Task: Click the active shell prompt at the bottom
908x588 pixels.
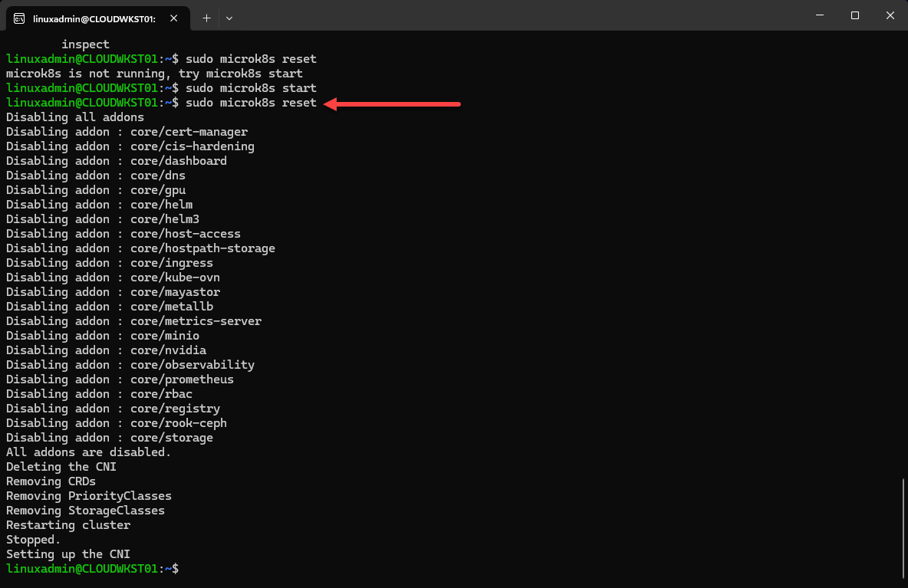Action: [x=92, y=568]
